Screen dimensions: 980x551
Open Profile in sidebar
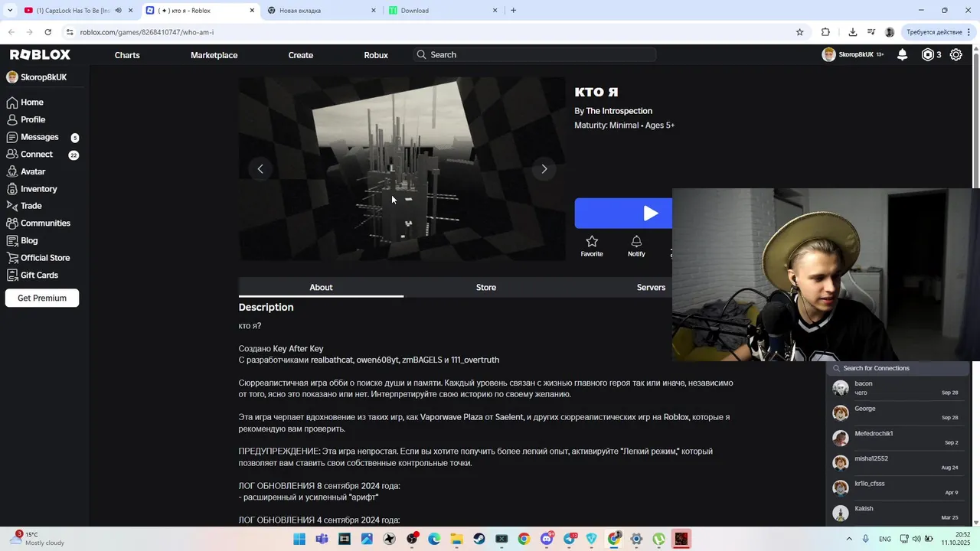pyautogui.click(x=33, y=119)
